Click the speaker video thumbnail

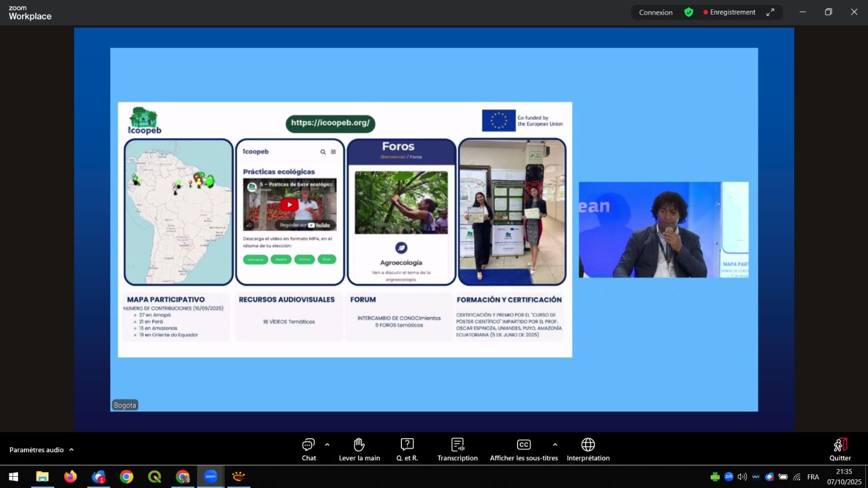click(663, 229)
